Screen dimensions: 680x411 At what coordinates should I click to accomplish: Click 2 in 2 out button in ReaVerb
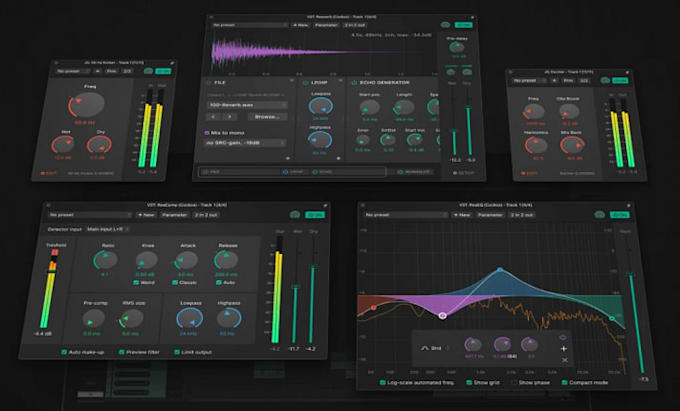click(355, 25)
